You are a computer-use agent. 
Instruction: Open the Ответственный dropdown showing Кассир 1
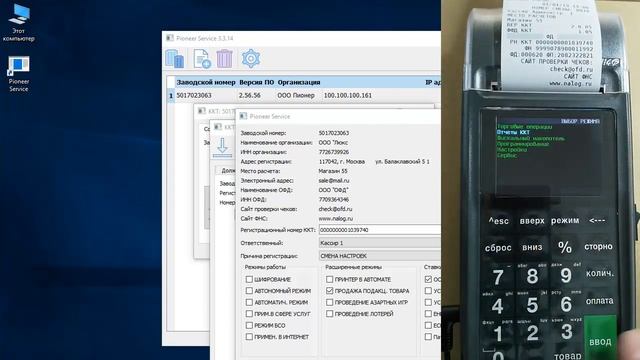coord(380,243)
